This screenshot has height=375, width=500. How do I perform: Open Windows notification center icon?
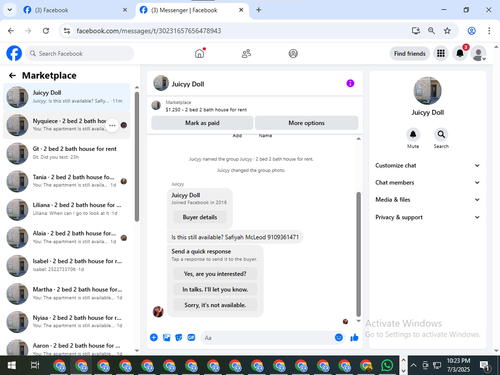(485, 366)
